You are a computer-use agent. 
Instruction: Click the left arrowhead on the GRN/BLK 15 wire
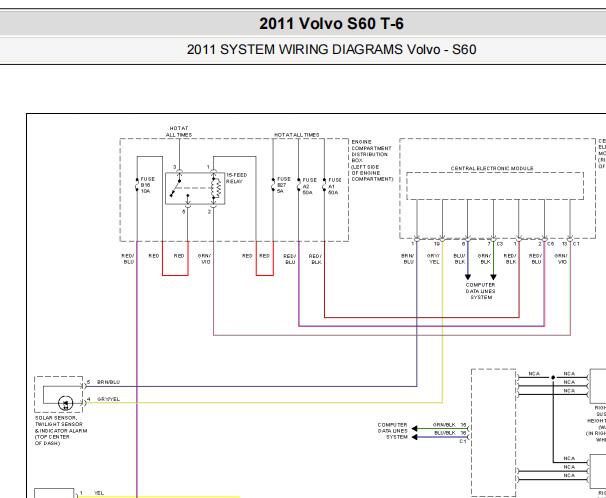tap(415, 428)
